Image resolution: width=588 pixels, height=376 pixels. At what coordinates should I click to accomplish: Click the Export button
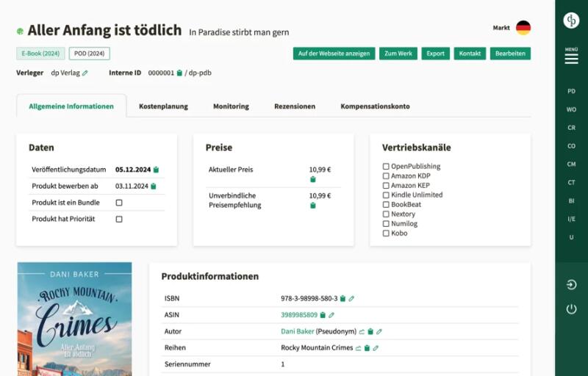(435, 54)
